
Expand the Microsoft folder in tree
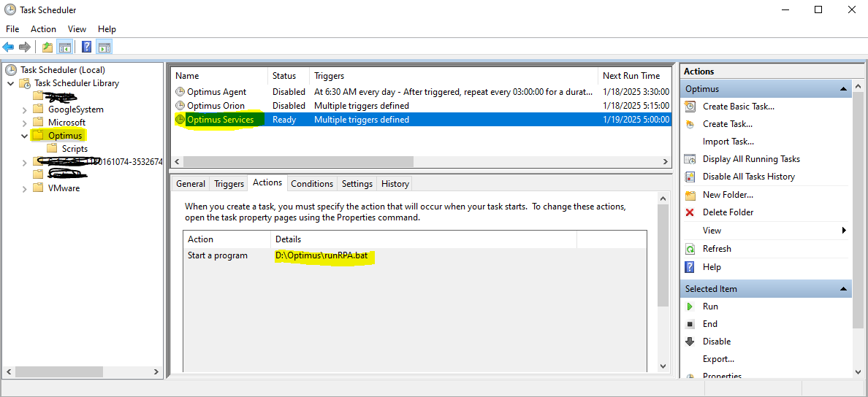(x=25, y=123)
